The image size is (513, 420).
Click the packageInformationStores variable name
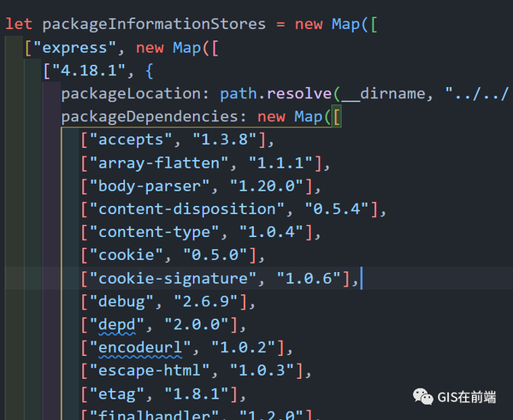click(x=148, y=24)
